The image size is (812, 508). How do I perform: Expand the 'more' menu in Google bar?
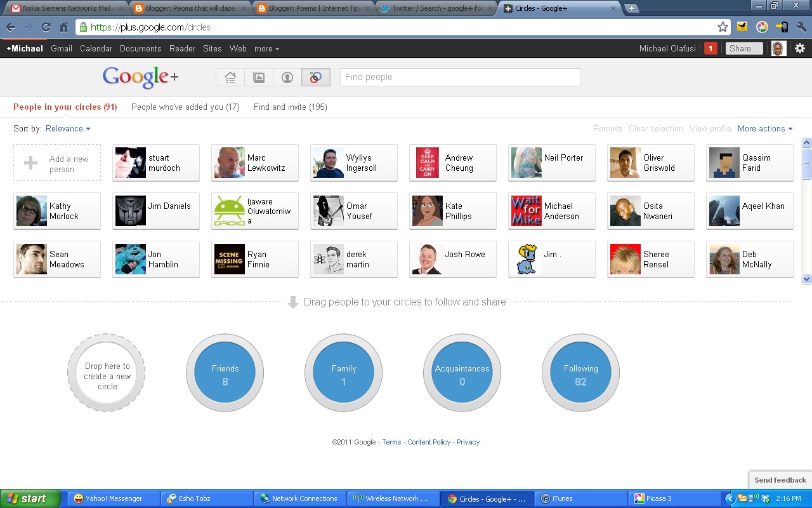[x=266, y=48]
